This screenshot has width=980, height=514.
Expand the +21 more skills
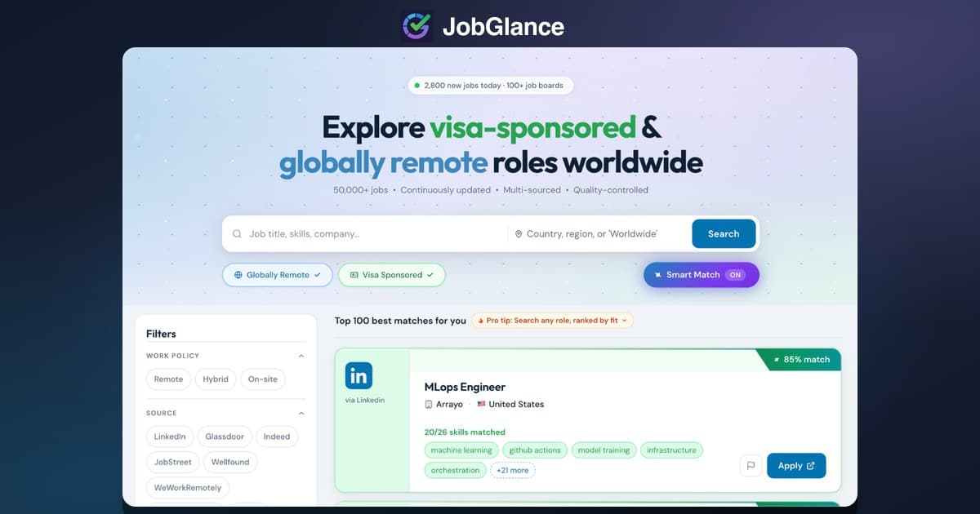(x=513, y=470)
